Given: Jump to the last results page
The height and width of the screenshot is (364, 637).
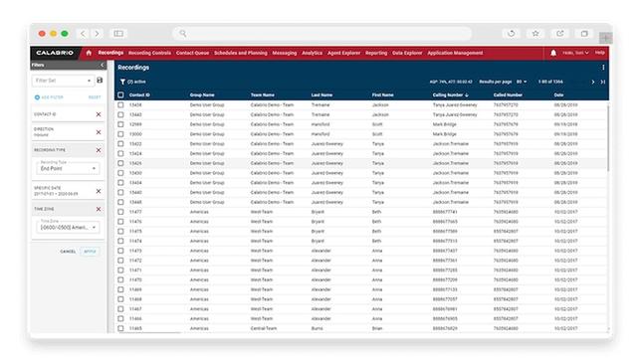Looking at the screenshot, I should 603,82.
